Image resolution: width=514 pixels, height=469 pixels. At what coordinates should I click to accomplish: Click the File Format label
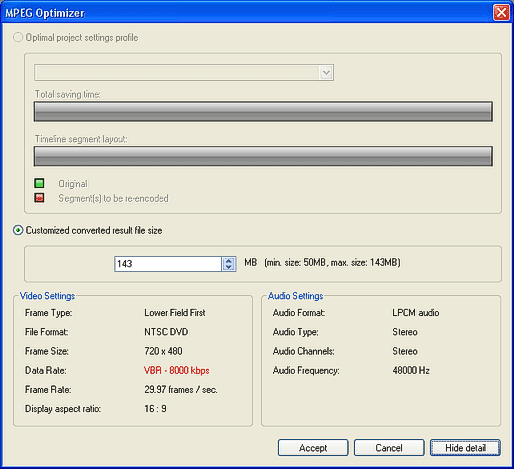click(x=46, y=332)
